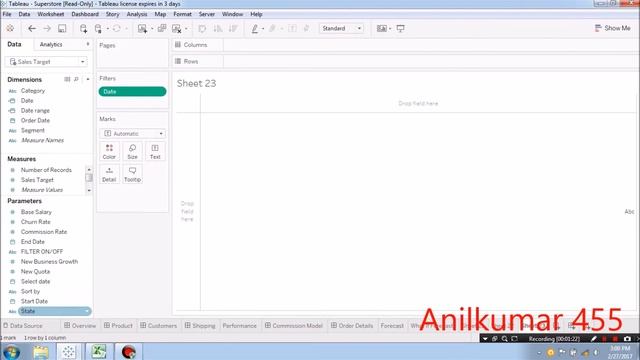Click the Highlight pen icon

pyautogui.click(x=255, y=28)
